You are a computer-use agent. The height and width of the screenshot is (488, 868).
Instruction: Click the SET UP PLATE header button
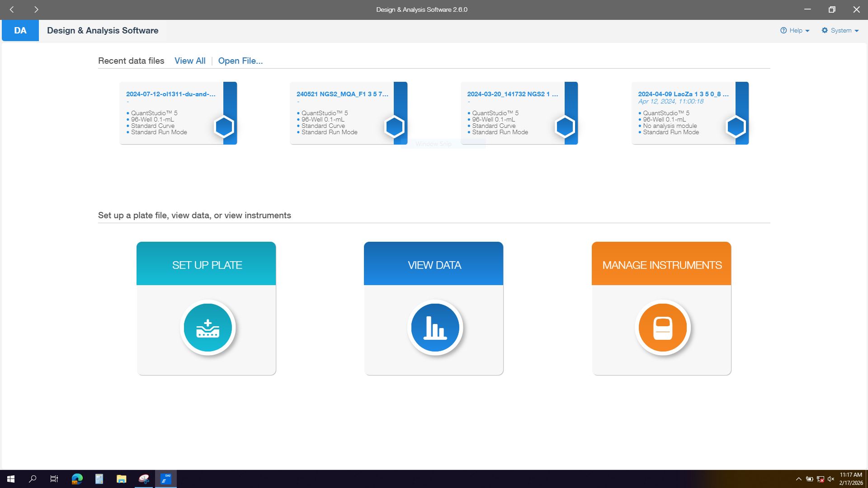(x=207, y=265)
